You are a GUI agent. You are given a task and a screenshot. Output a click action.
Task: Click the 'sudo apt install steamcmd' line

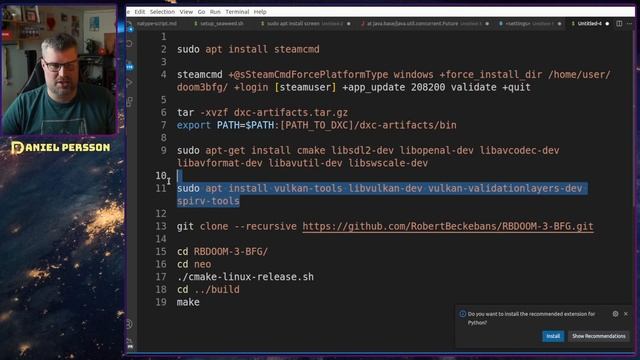point(248,49)
